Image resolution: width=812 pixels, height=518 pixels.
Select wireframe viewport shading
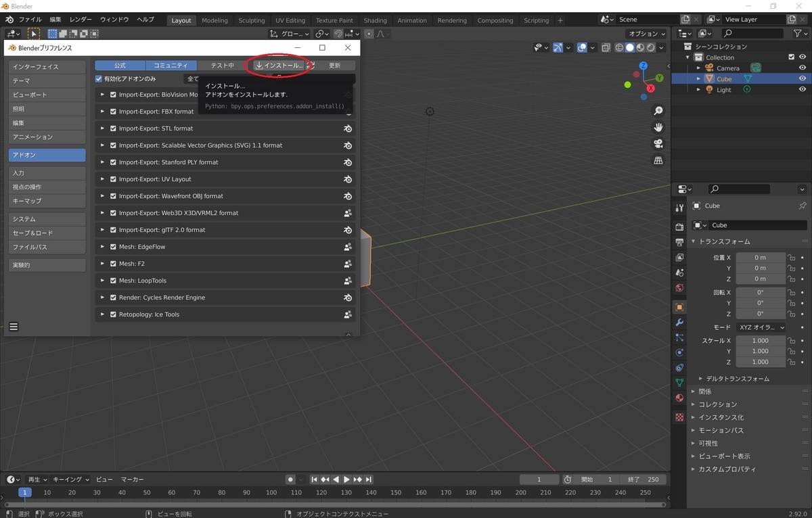(x=619, y=47)
